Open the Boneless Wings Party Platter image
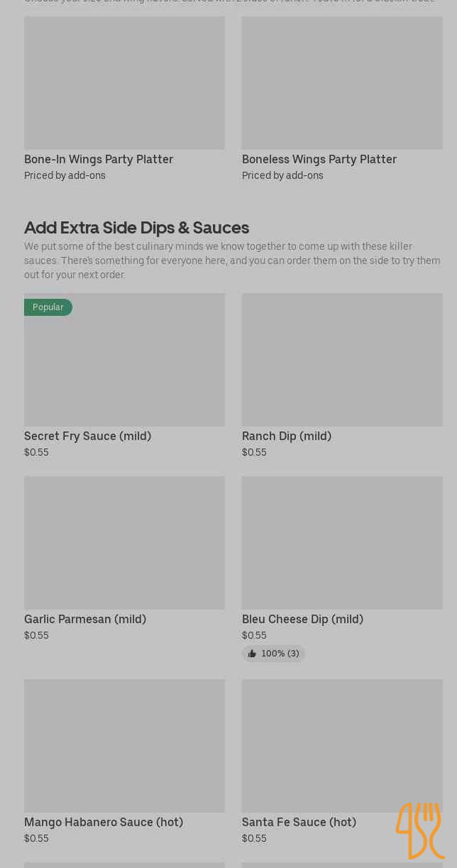The height and width of the screenshot is (868, 457). (x=342, y=82)
